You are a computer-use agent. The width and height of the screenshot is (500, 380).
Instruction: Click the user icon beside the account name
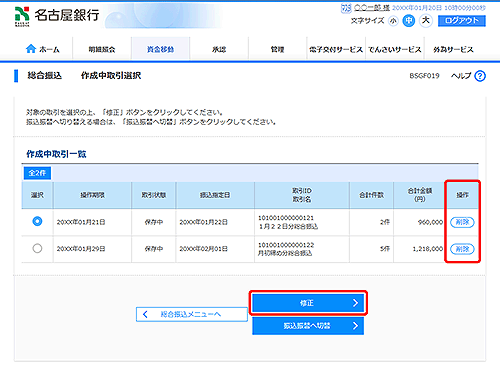pyautogui.click(x=346, y=8)
